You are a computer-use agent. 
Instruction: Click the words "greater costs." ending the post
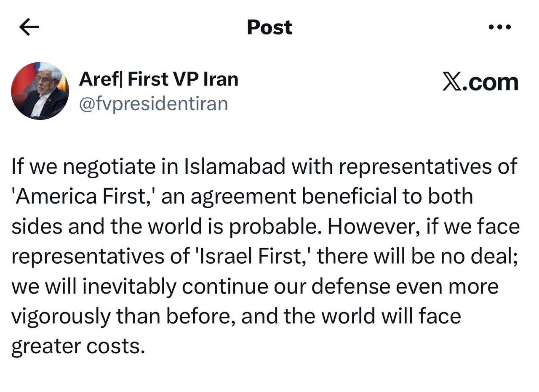pos(78,347)
